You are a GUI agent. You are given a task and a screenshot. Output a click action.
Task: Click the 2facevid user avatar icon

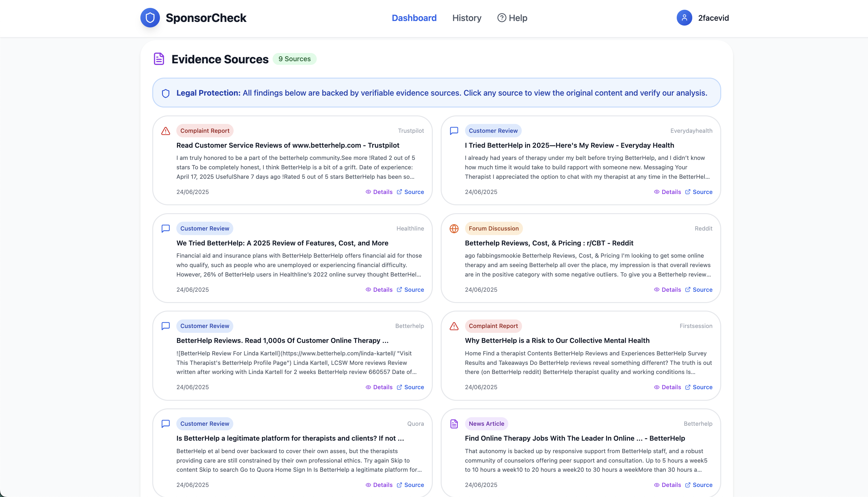point(684,18)
